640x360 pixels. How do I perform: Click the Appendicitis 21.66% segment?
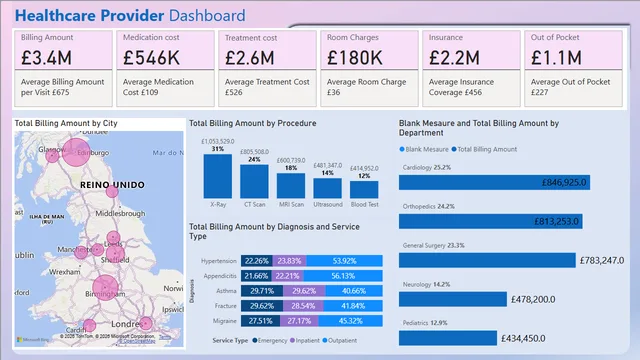coord(256,276)
